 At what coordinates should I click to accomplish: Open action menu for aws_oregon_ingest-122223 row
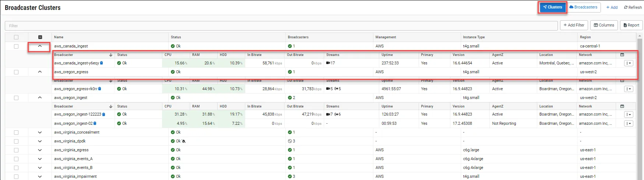click(629, 114)
